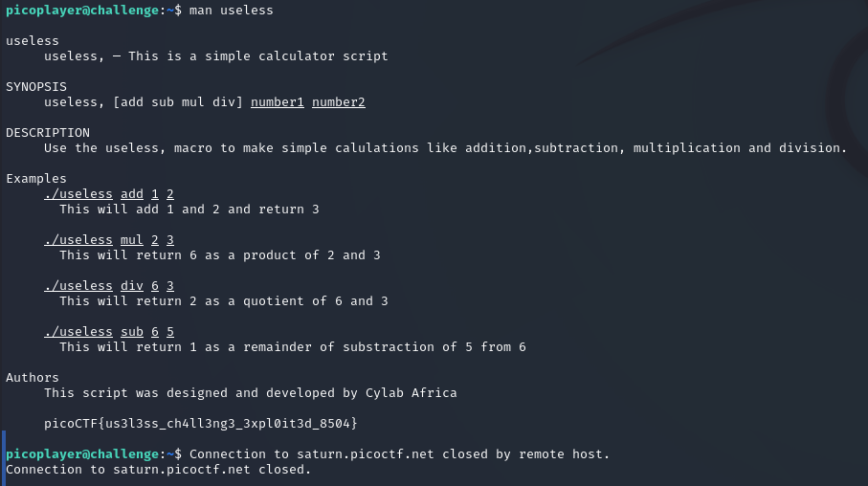Click the underlined number2 argument in SYNOPSIS
This screenshot has height=486, width=868.
[x=338, y=102]
